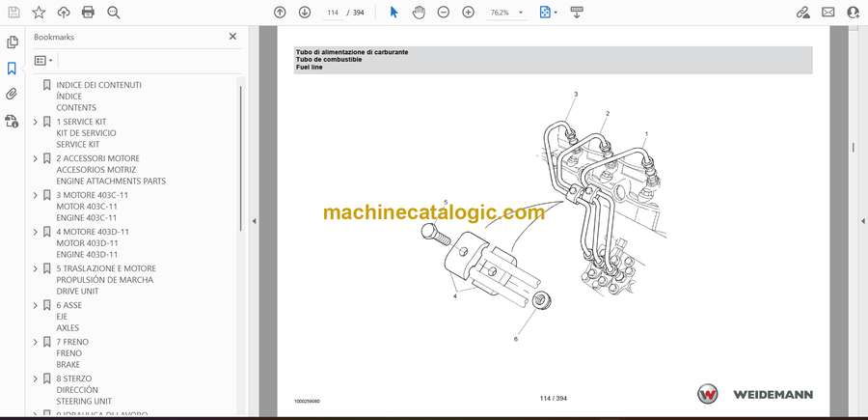Click the print file icon
This screenshot has width=868, height=420.
click(89, 13)
